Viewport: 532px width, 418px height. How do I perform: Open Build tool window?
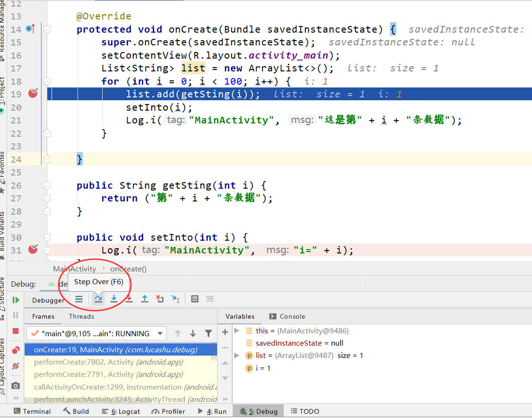tap(76, 411)
